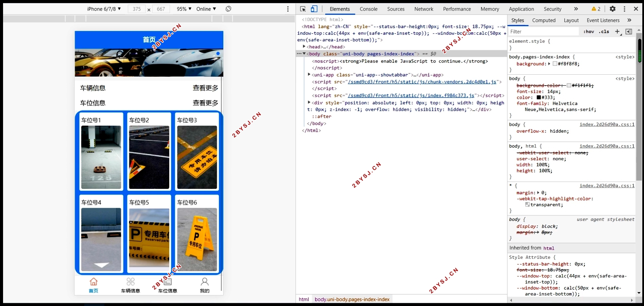The image size is (644, 306).
Task: Open the 车位号1 parking spot thumbnail
Action: click(101, 157)
